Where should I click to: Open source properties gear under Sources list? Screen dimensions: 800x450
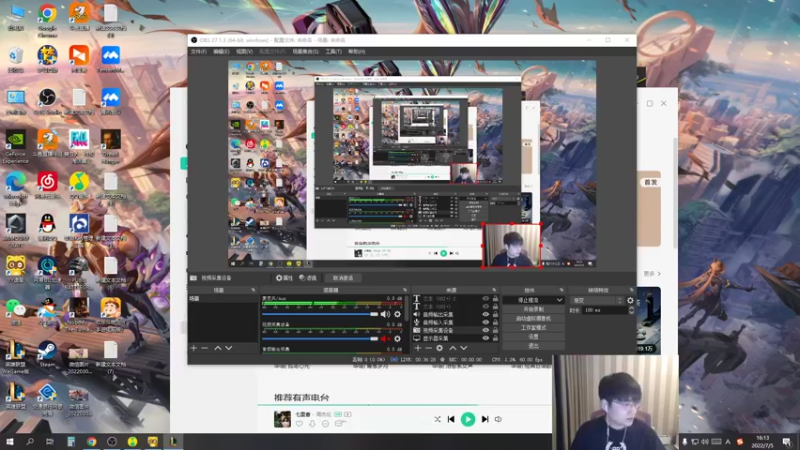click(x=439, y=348)
